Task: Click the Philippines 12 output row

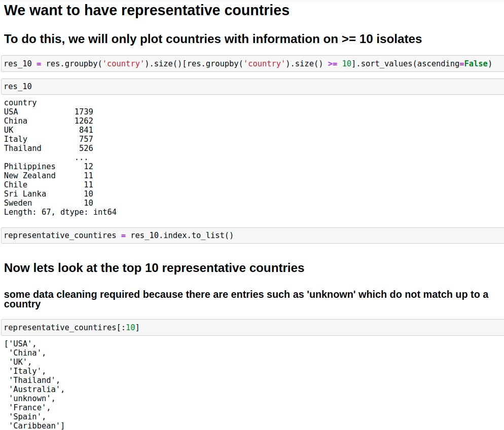Action: (48, 167)
